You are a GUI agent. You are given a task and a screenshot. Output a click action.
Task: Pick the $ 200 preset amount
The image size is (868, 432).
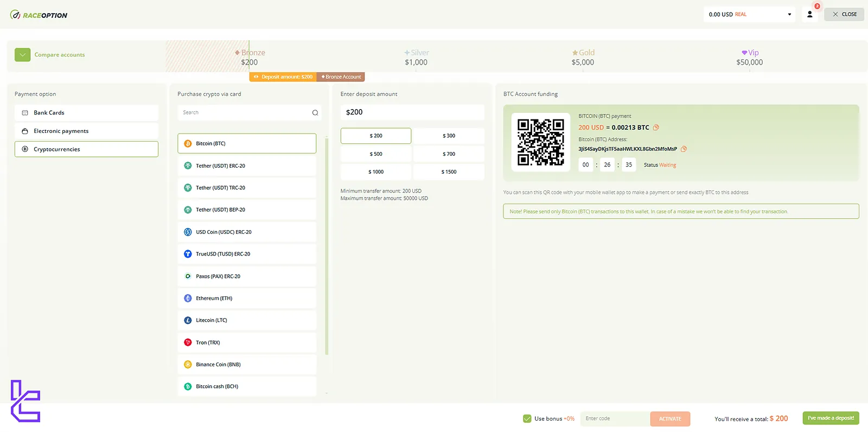pyautogui.click(x=376, y=136)
